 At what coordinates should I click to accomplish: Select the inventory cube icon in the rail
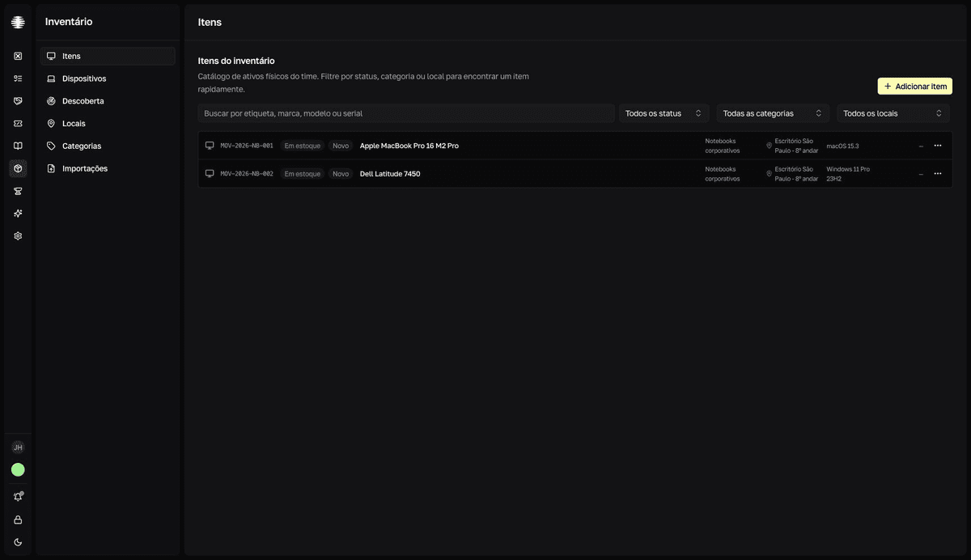pyautogui.click(x=18, y=168)
